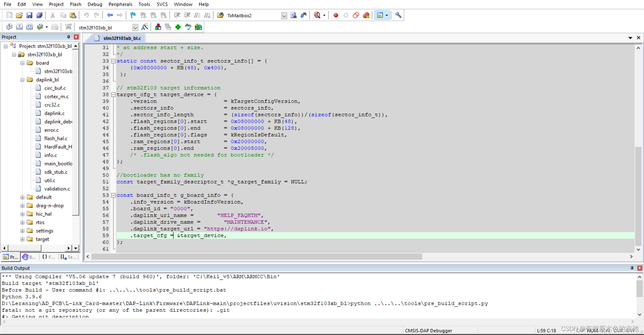This screenshot has width=644, height=335.
Task: Open Configuration with the wrench icon
Action: (398, 15)
